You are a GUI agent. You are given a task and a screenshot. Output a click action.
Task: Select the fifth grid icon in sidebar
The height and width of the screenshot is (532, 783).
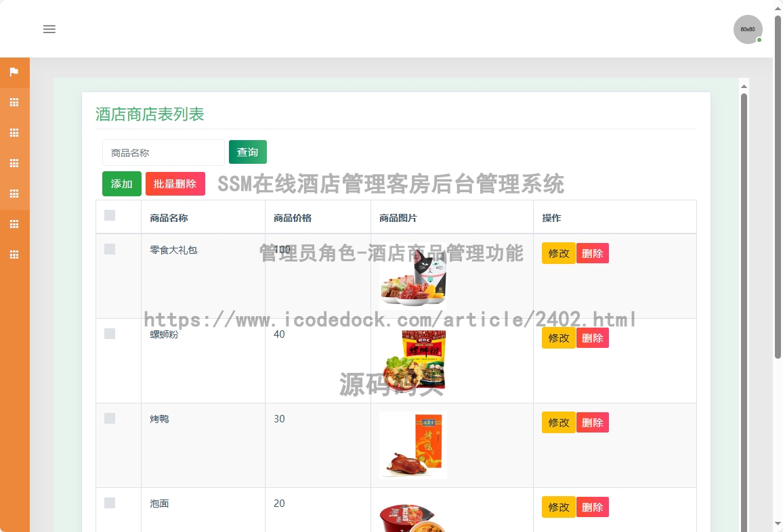[14, 225]
